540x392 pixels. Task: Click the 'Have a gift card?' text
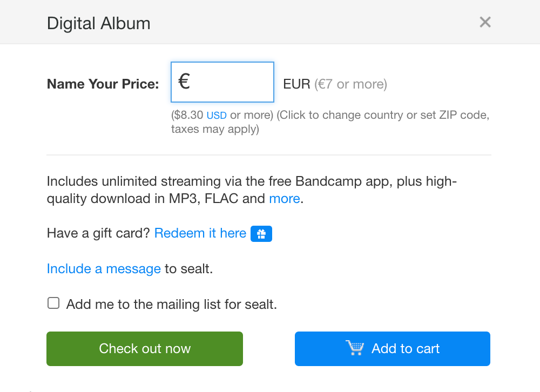[x=98, y=233]
